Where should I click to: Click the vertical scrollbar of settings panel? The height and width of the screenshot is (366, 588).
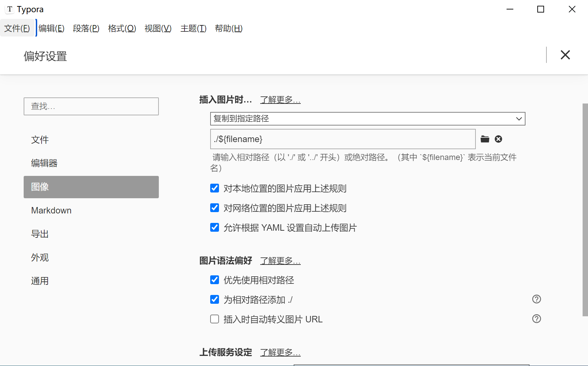click(x=585, y=210)
